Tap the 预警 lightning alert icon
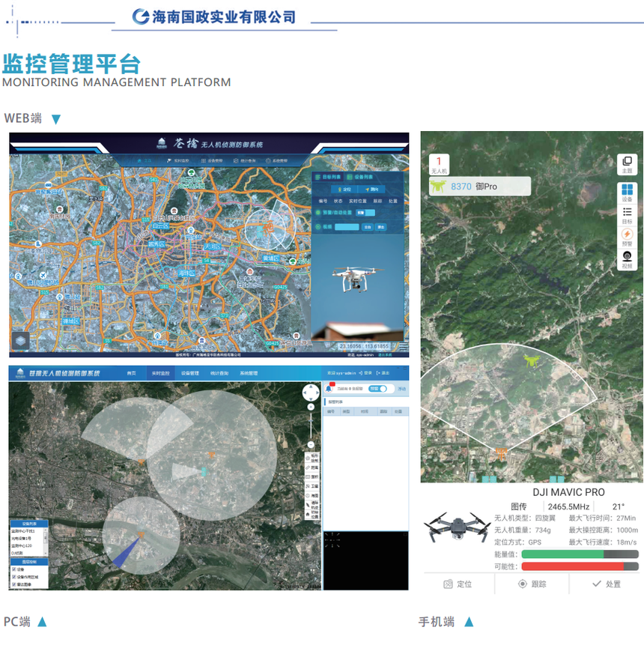Screen dimensions: 644x651 click(627, 237)
